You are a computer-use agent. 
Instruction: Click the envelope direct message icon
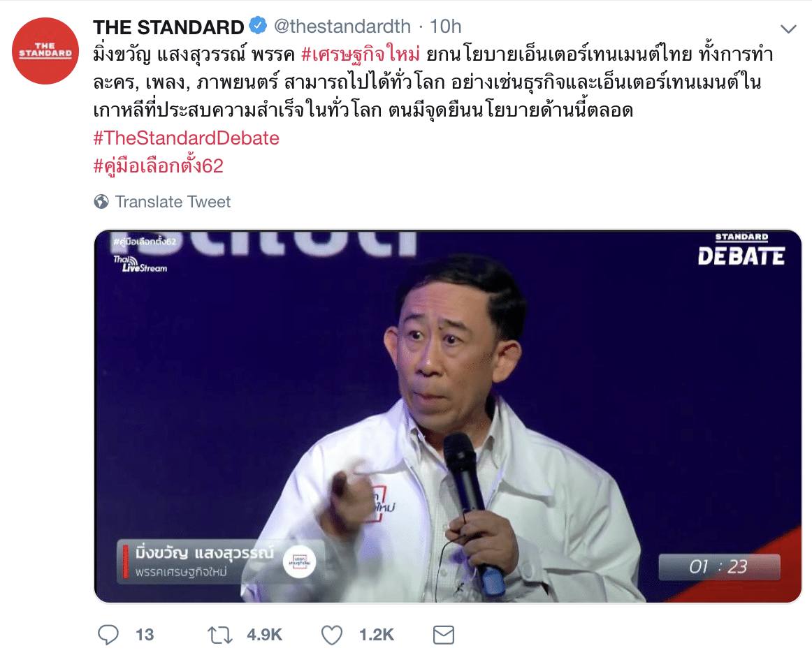click(x=444, y=635)
